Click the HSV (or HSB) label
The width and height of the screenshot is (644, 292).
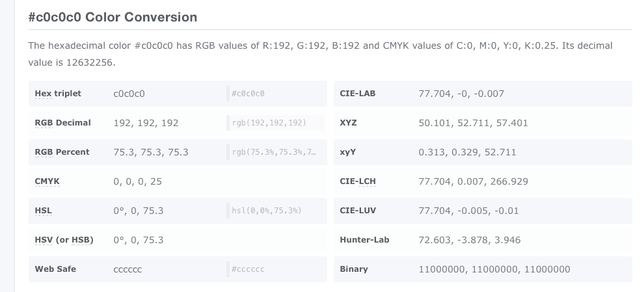click(64, 240)
